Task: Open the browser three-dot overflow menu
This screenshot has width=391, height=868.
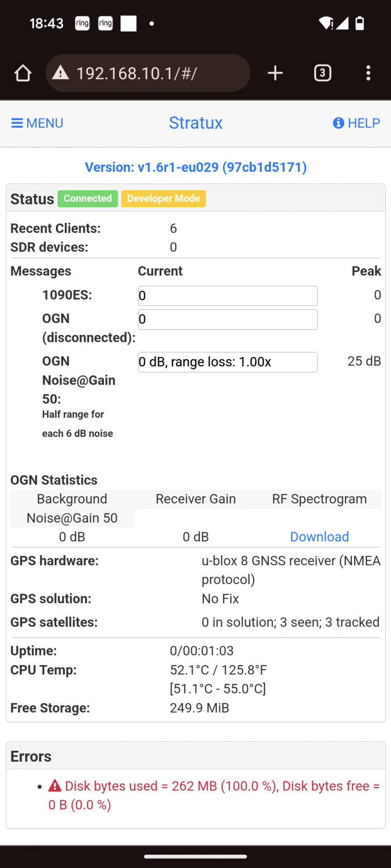Action: [x=368, y=73]
